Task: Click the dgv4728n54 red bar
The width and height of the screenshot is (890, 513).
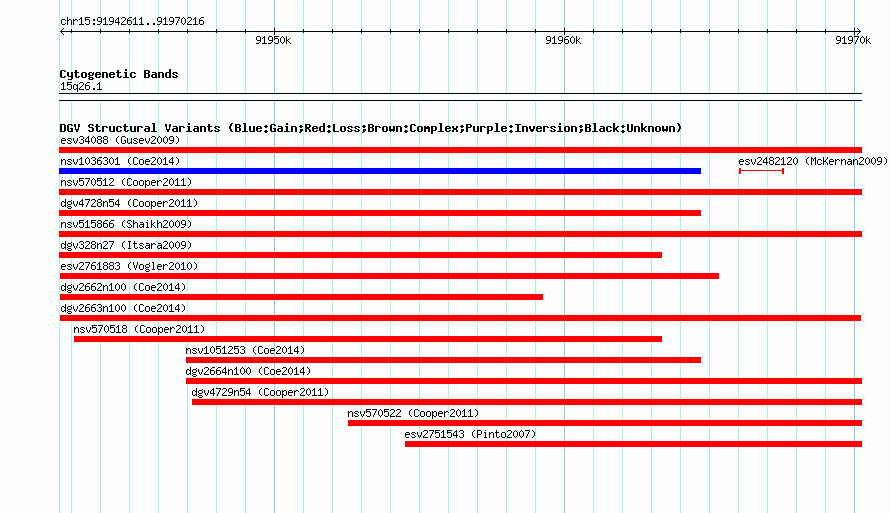Action: [380, 213]
